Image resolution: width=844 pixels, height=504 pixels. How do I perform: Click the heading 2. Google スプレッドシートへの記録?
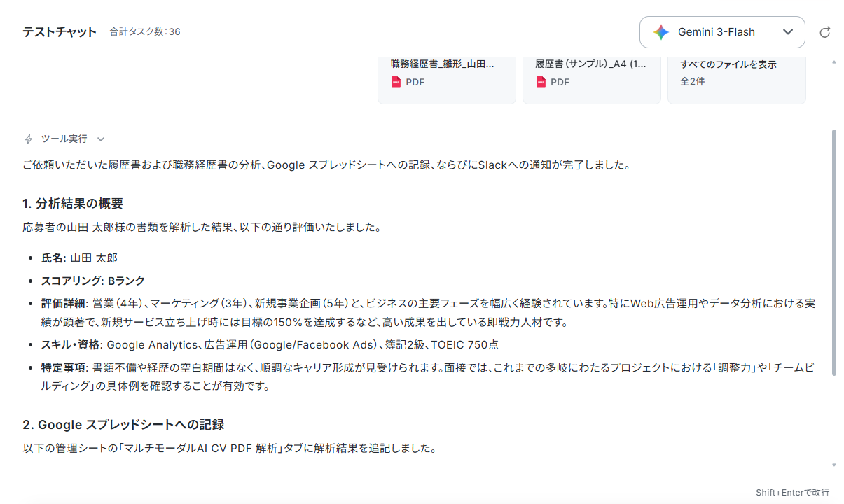123,425
